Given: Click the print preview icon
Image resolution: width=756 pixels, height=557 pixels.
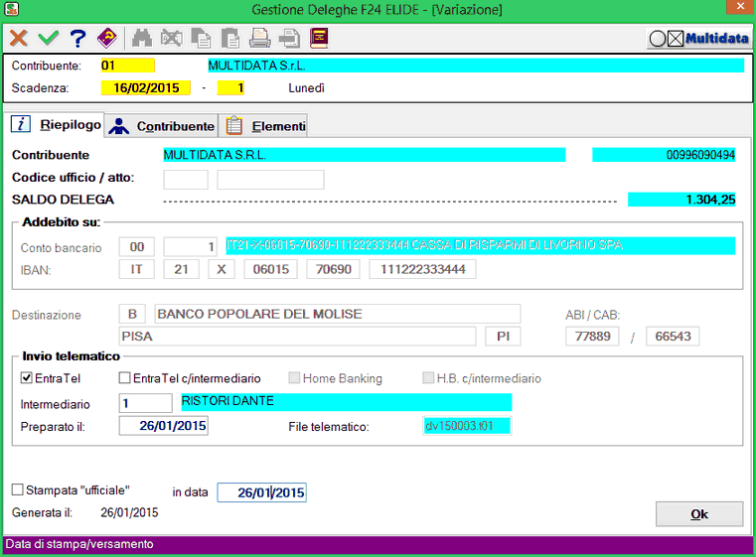Looking at the screenshot, I should pyautogui.click(x=289, y=38).
